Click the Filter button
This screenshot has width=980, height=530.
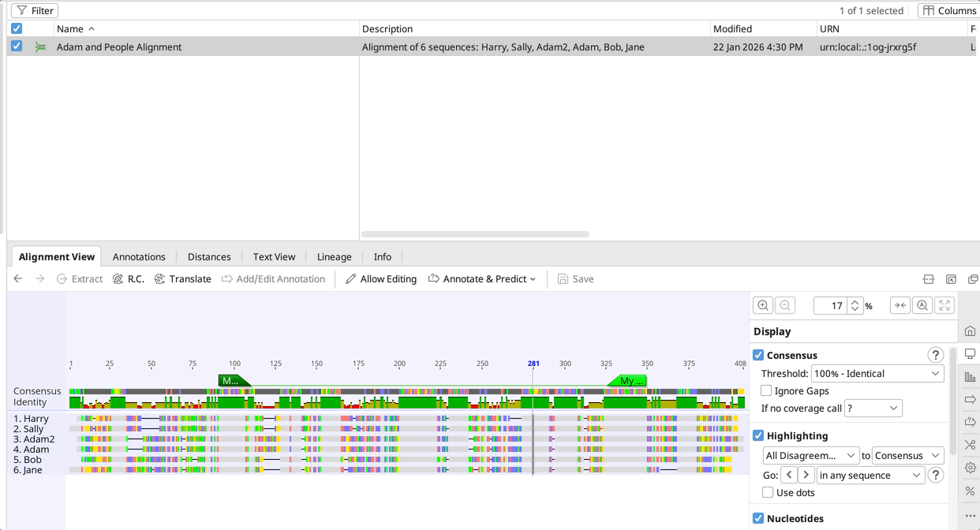pos(35,11)
